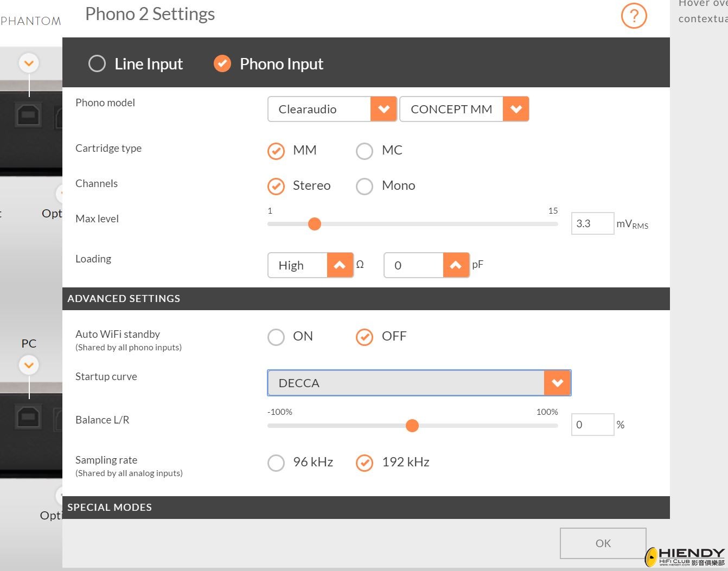Click the lower USB-B port icon under PC
This screenshot has width=728, height=571.
point(29,418)
